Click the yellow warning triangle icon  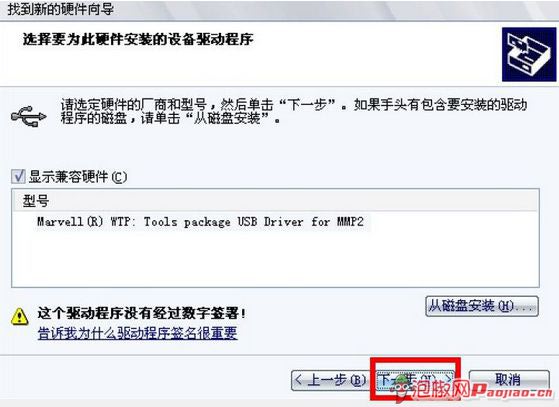click(x=20, y=316)
